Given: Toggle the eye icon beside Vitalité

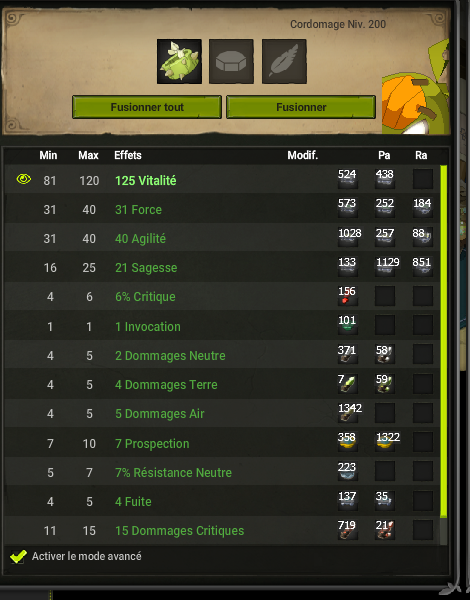Looking at the screenshot, I should tap(24, 179).
